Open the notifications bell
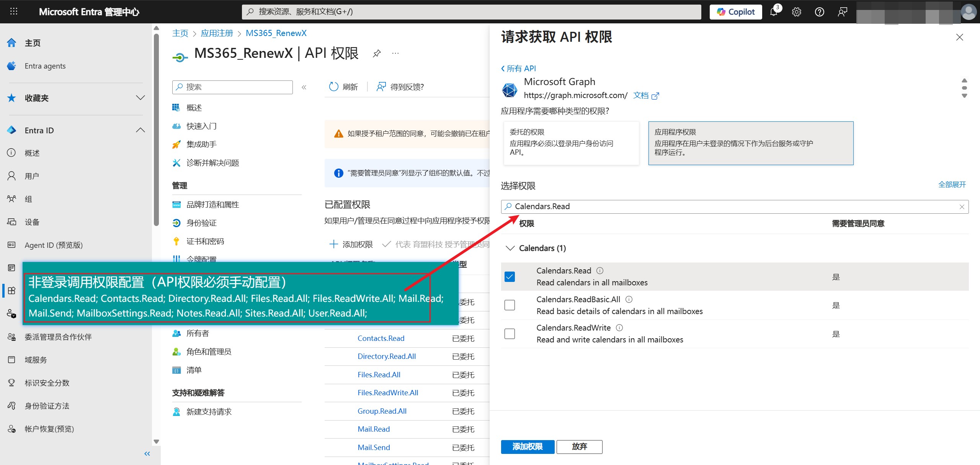Viewport: 980px width, 465px height. [774, 11]
